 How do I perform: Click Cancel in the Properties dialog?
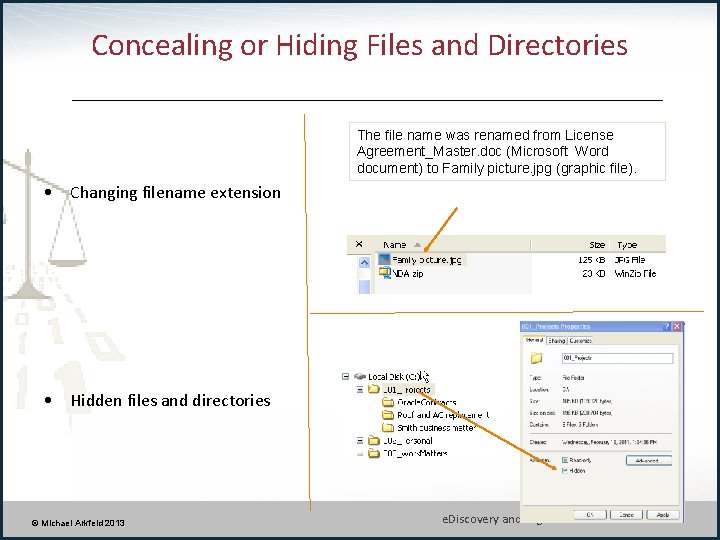(626, 515)
